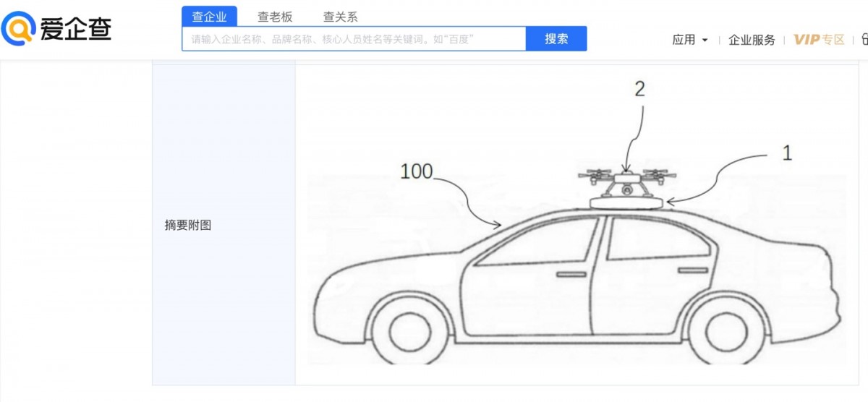Viewport: 868px width, 402px height.
Task: Click the 爱企查 brand name text
Action: pyautogui.click(x=76, y=28)
